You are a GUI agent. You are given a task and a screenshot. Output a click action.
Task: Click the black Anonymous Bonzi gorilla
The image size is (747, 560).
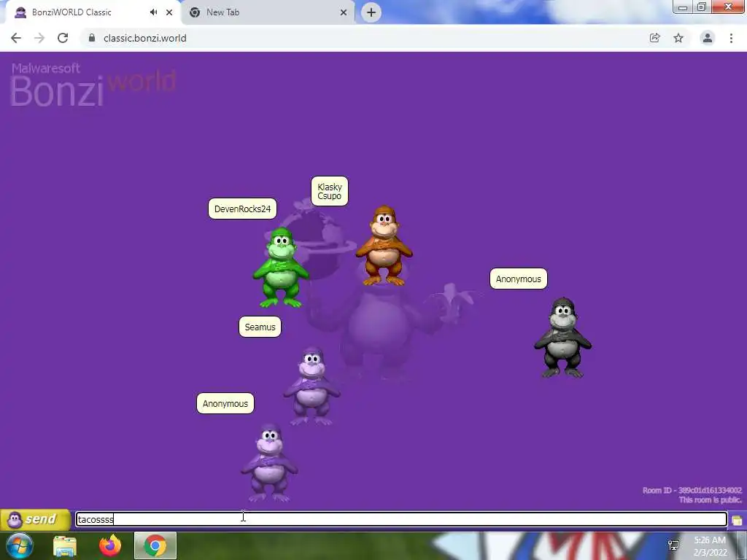[x=562, y=338]
